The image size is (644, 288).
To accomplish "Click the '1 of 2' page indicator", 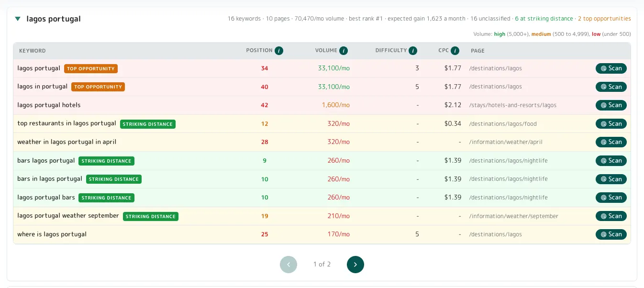I will click(x=322, y=264).
